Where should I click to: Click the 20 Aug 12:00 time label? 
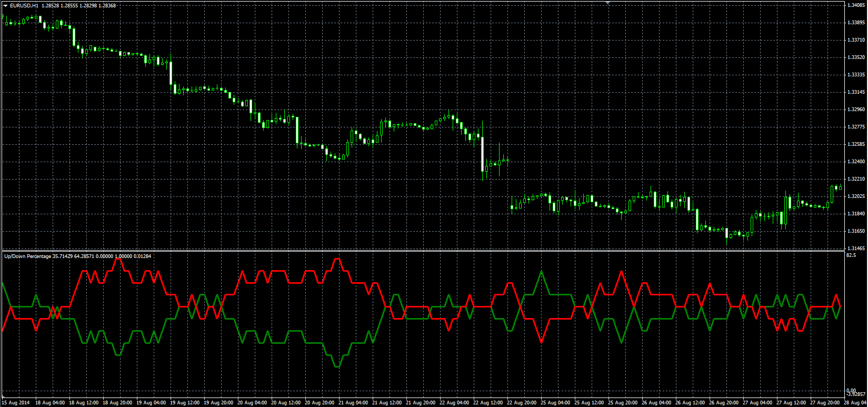286,403
